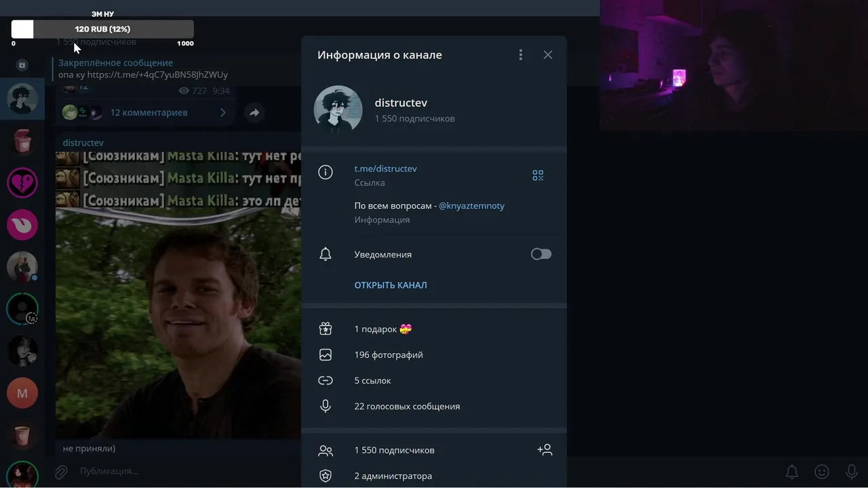This screenshot has height=488, width=868.
Task: Close the channel info panel
Action: (548, 55)
